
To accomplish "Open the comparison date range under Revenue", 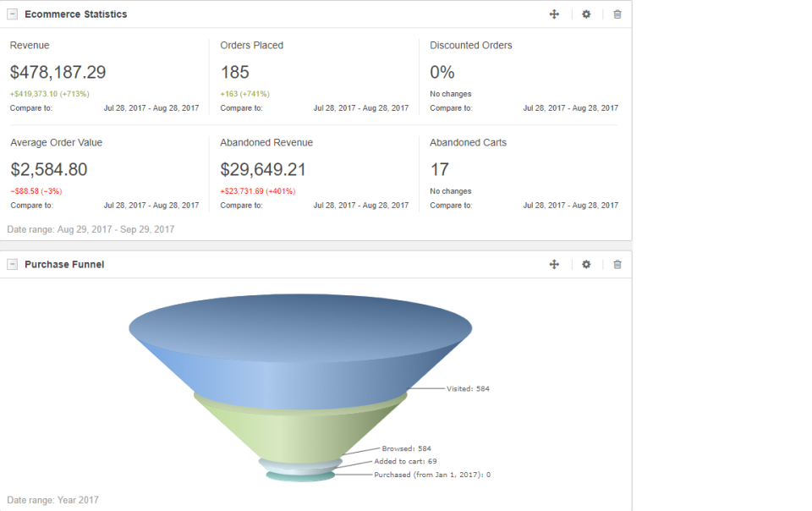I will (x=150, y=107).
